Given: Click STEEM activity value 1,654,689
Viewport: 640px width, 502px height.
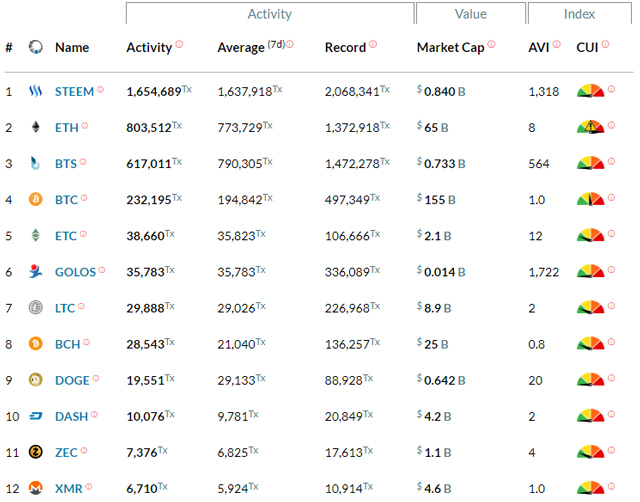Looking at the screenshot, I should pos(153,91).
